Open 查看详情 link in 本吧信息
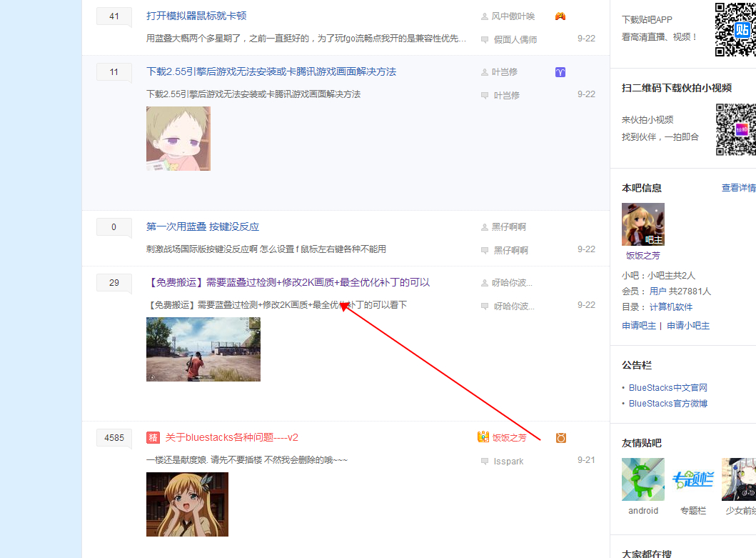 [739, 188]
